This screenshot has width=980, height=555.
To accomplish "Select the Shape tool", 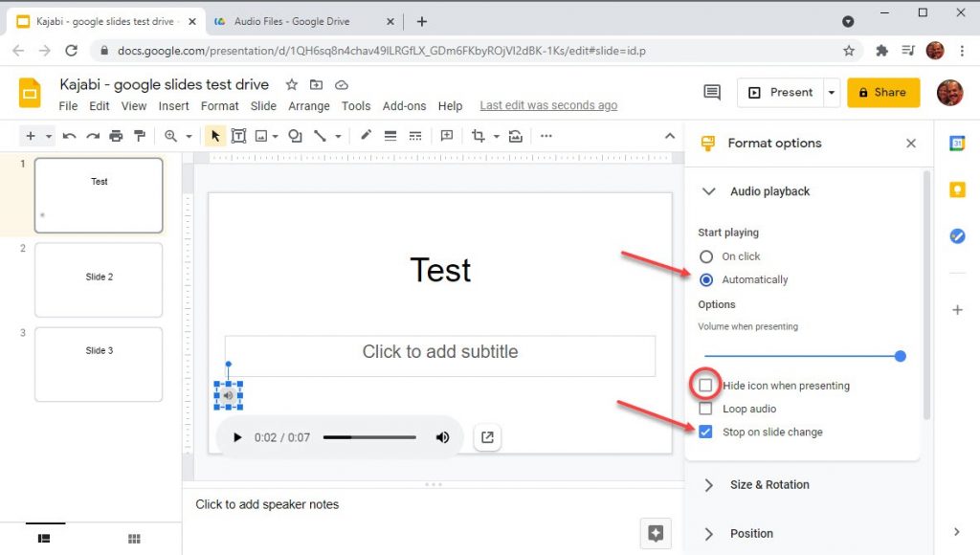I will (295, 136).
